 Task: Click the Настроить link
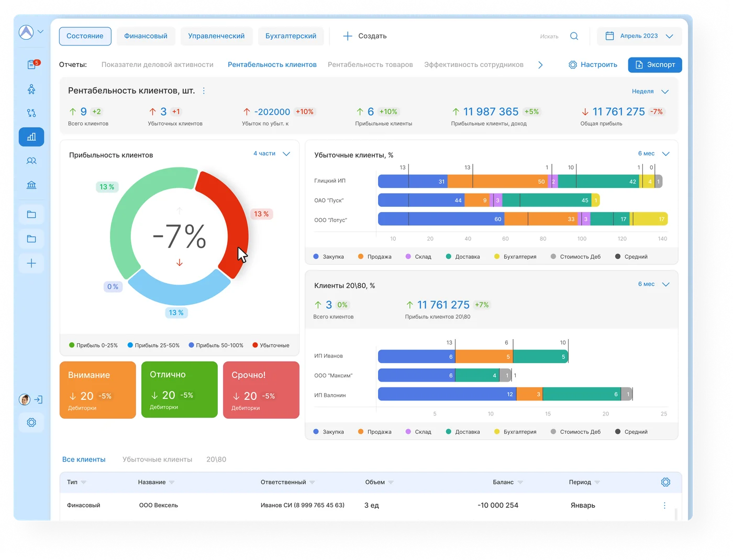(593, 65)
